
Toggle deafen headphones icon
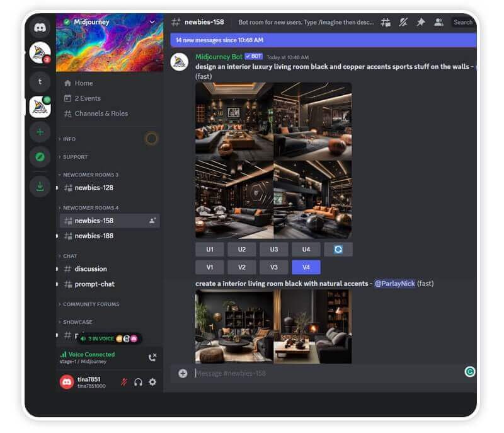(138, 382)
